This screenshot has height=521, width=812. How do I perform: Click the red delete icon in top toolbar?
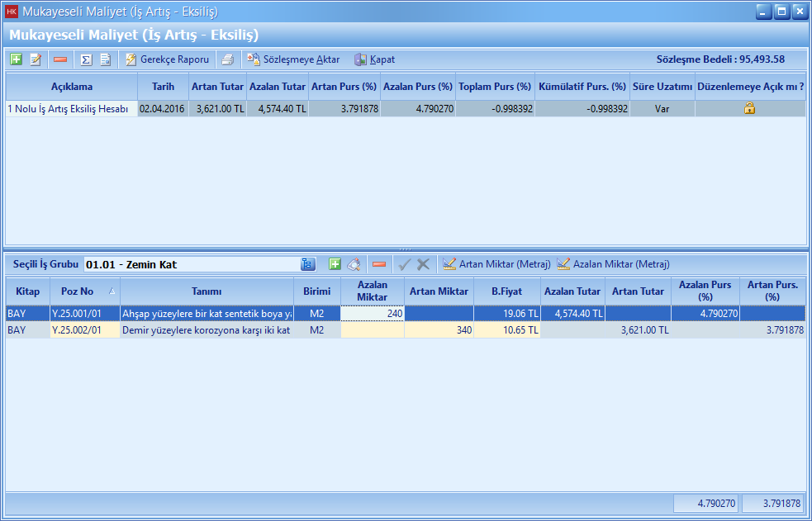point(60,59)
